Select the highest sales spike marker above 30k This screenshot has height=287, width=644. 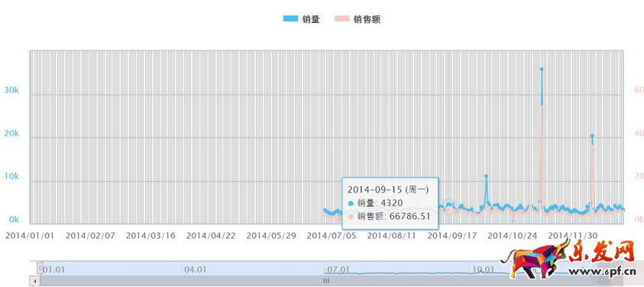(542, 69)
